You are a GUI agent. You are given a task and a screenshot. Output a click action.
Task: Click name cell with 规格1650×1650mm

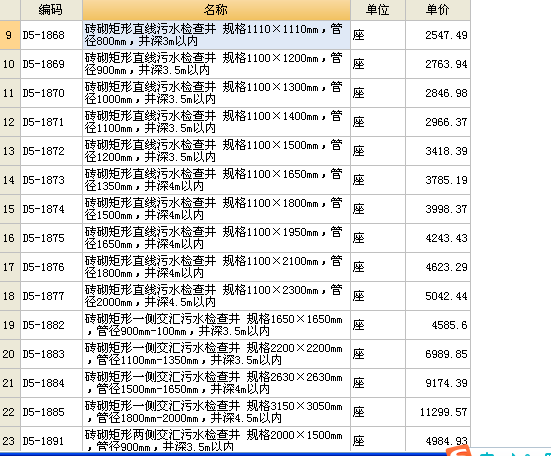point(216,325)
